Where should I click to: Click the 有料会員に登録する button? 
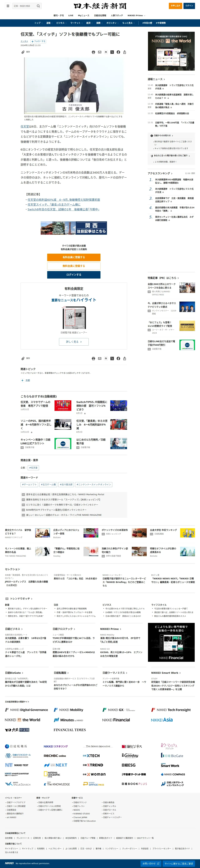click(74, 257)
